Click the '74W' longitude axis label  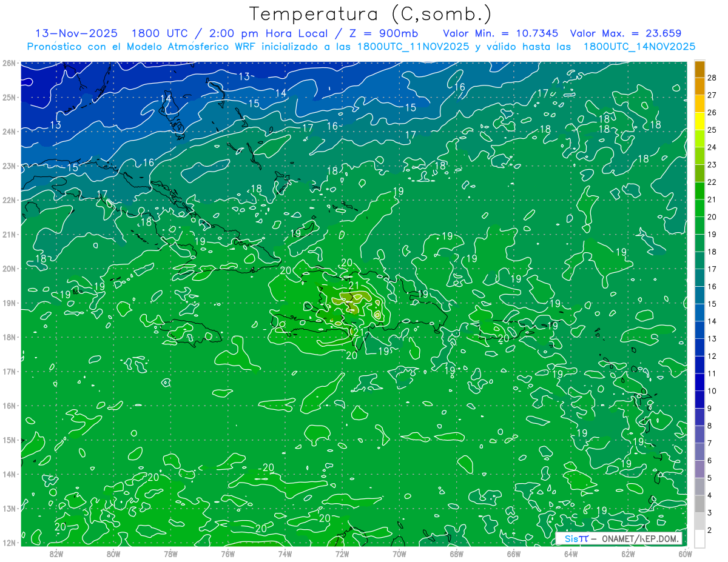(x=285, y=554)
